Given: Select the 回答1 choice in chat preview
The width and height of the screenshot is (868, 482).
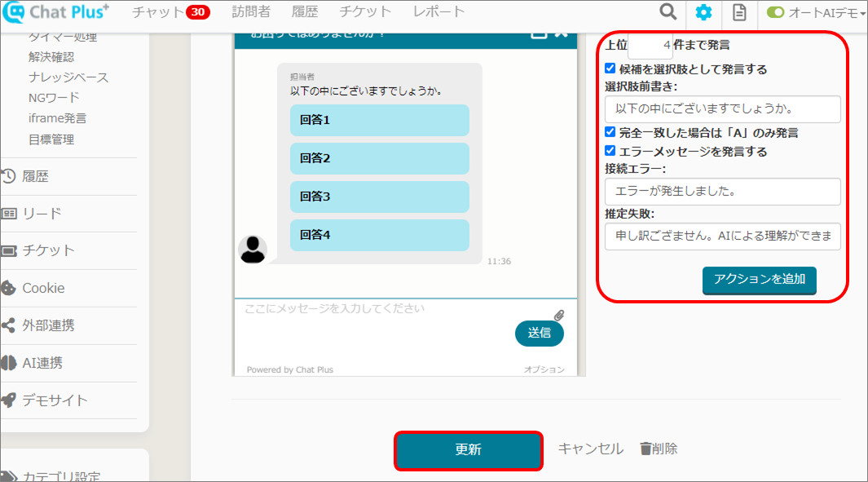Looking at the screenshot, I should click(x=379, y=120).
